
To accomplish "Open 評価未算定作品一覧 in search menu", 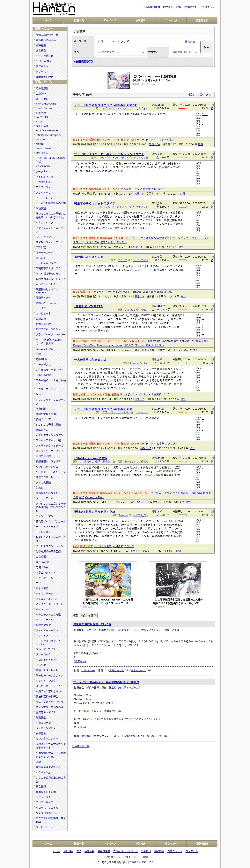I will pyautogui.click(x=47, y=35).
